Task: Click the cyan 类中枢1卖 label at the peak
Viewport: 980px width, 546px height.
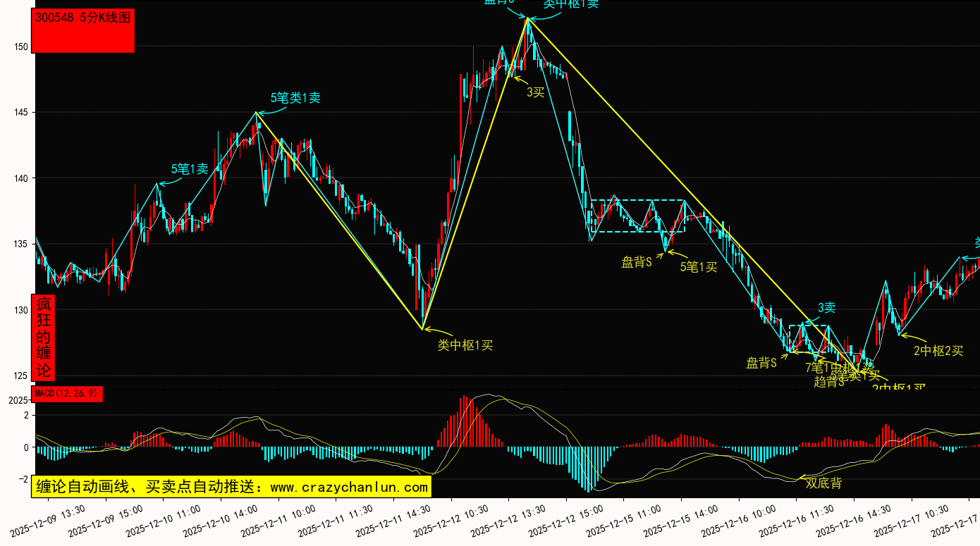Action: point(571,4)
